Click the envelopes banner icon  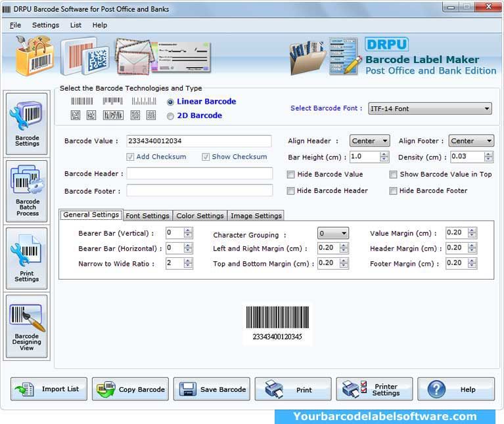tap(134, 56)
